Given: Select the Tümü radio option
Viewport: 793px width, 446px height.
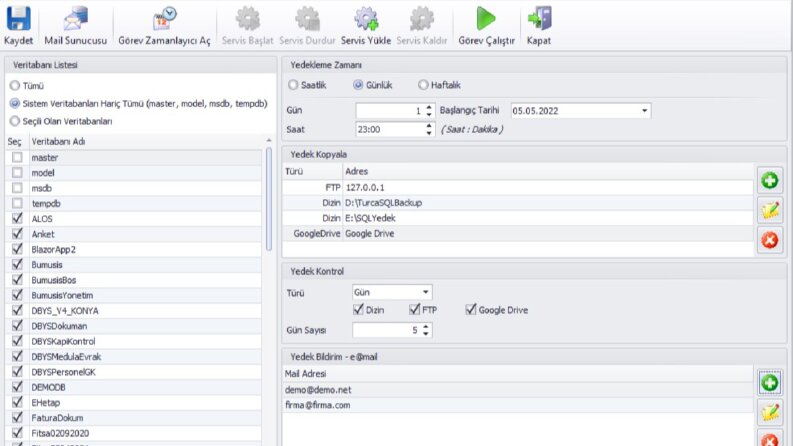Looking at the screenshot, I should click(15, 85).
